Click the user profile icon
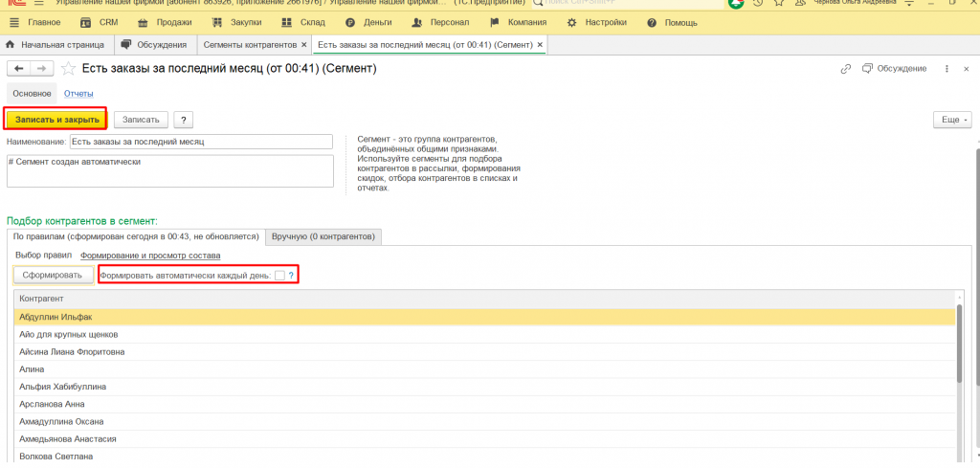Viewport: 980px width, 468px height. [799, 3]
